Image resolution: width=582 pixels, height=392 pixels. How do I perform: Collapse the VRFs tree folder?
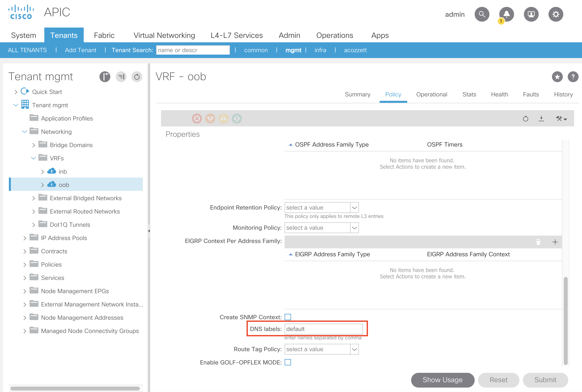pyautogui.click(x=33, y=158)
